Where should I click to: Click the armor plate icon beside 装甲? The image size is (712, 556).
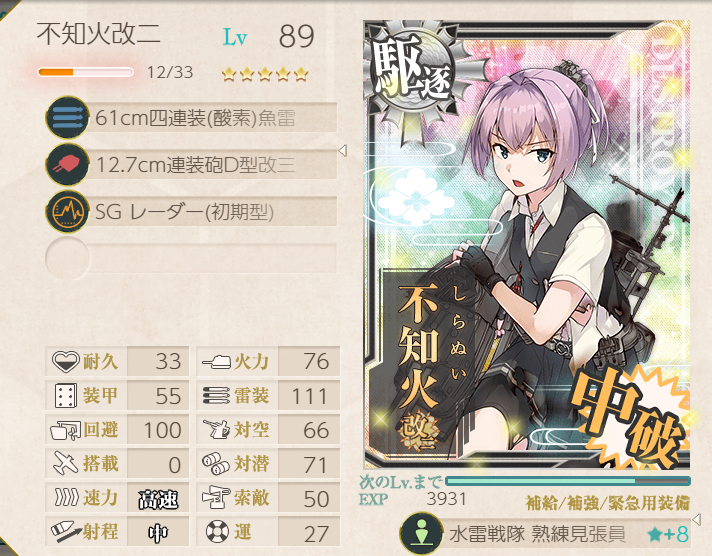65,396
